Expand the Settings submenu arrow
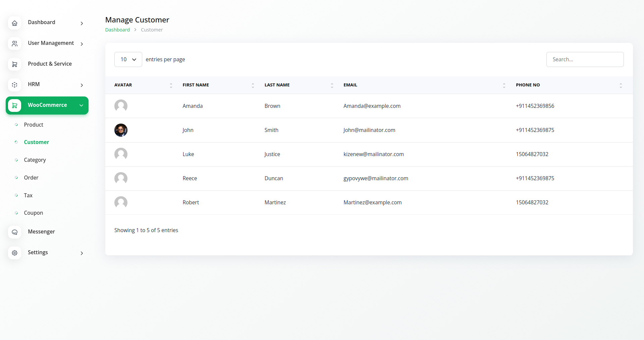Image resolution: width=644 pixels, height=340 pixels. click(x=82, y=253)
